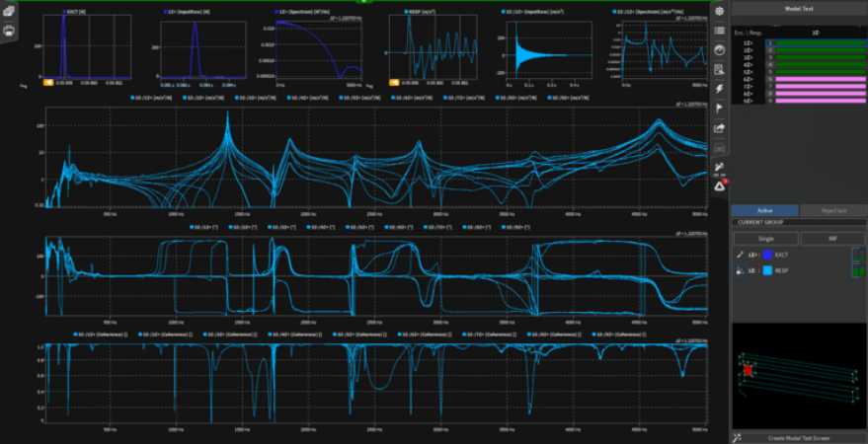The image size is (868, 444).
Task: Select excitation point row 5 with the green bar
Action: [x=817, y=72]
